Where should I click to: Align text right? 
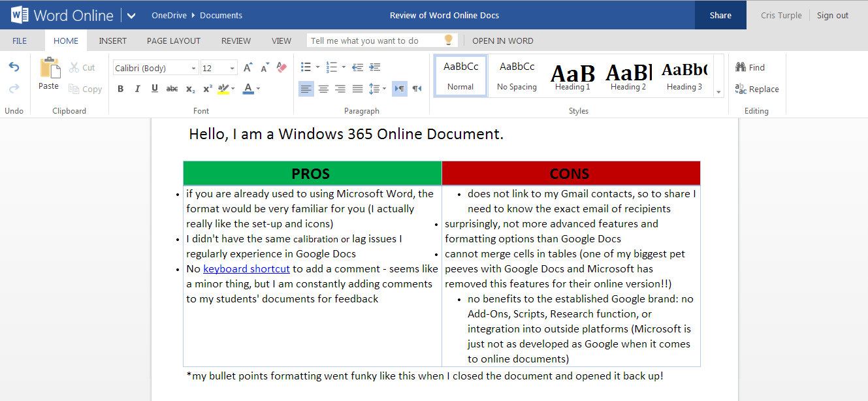point(340,89)
